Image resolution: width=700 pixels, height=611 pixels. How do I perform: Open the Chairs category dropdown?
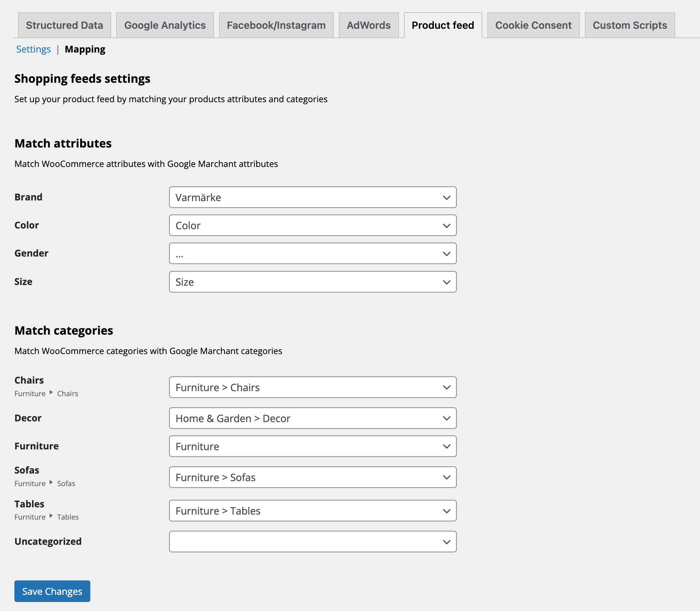coord(313,387)
